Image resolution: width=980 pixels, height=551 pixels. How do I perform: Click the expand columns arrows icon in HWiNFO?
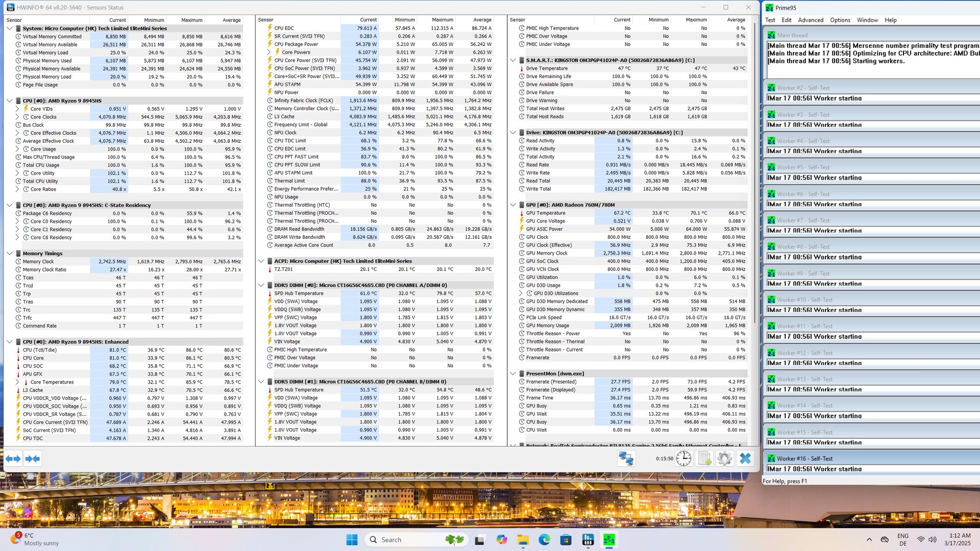tap(13, 459)
